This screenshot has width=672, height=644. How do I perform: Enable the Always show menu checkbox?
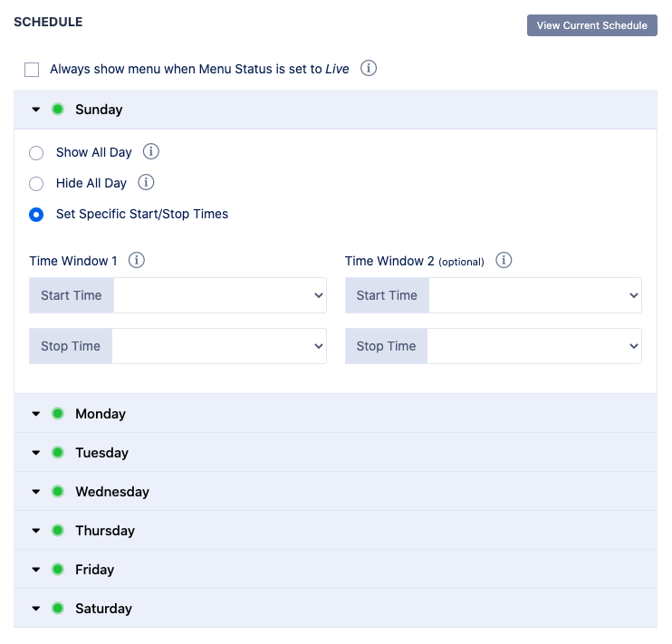click(x=33, y=69)
